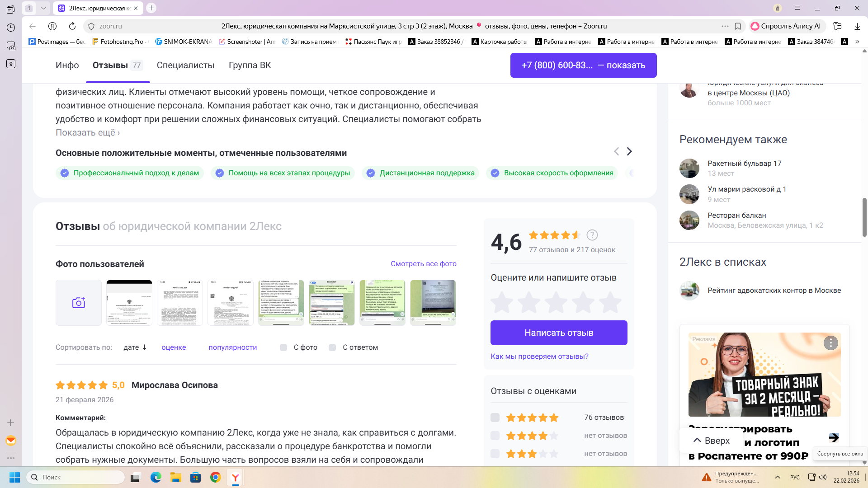Open the browser history clock icon in sidebar
868x488 pixels.
(x=11, y=28)
